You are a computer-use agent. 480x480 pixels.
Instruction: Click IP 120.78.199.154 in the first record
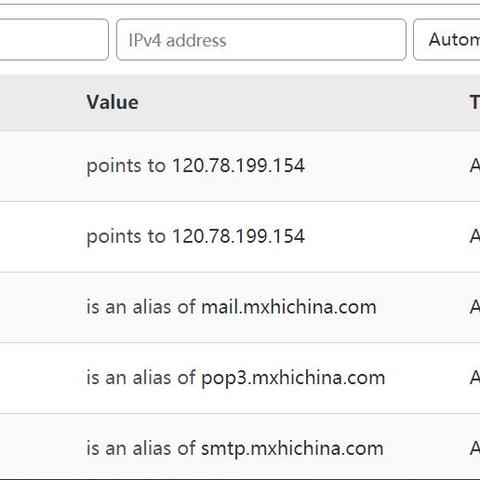point(239,165)
